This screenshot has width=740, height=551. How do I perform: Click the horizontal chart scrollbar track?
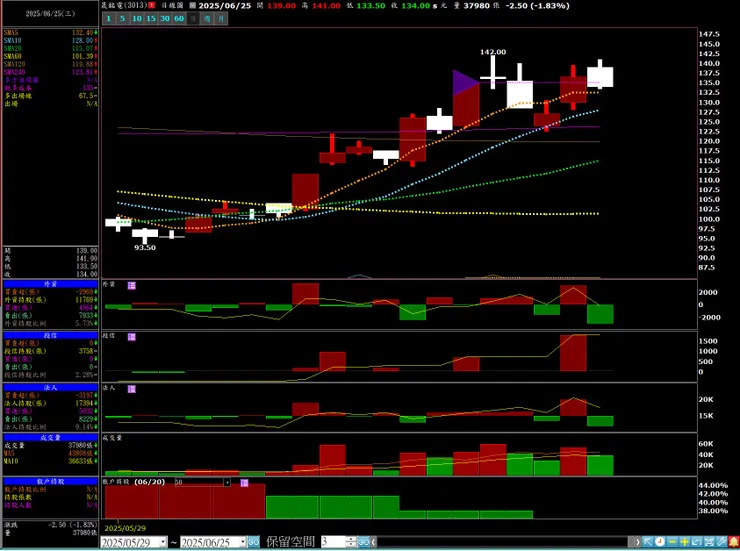503,542
